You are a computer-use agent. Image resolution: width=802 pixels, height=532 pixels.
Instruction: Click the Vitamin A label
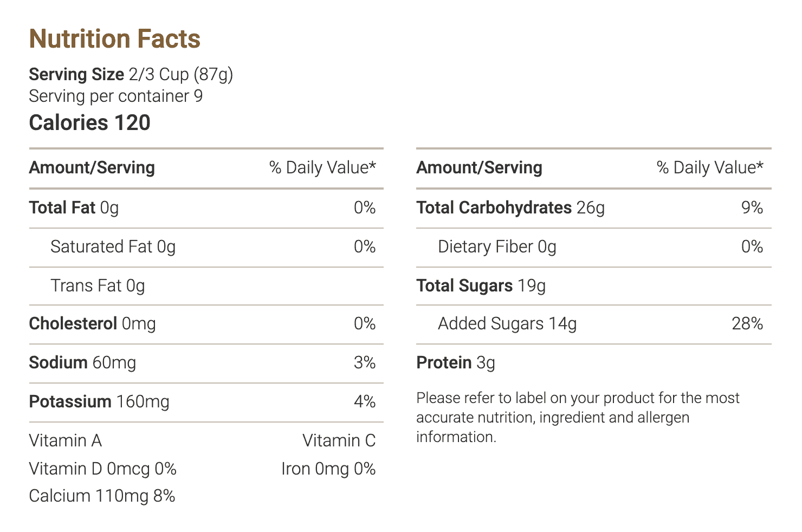point(66,440)
